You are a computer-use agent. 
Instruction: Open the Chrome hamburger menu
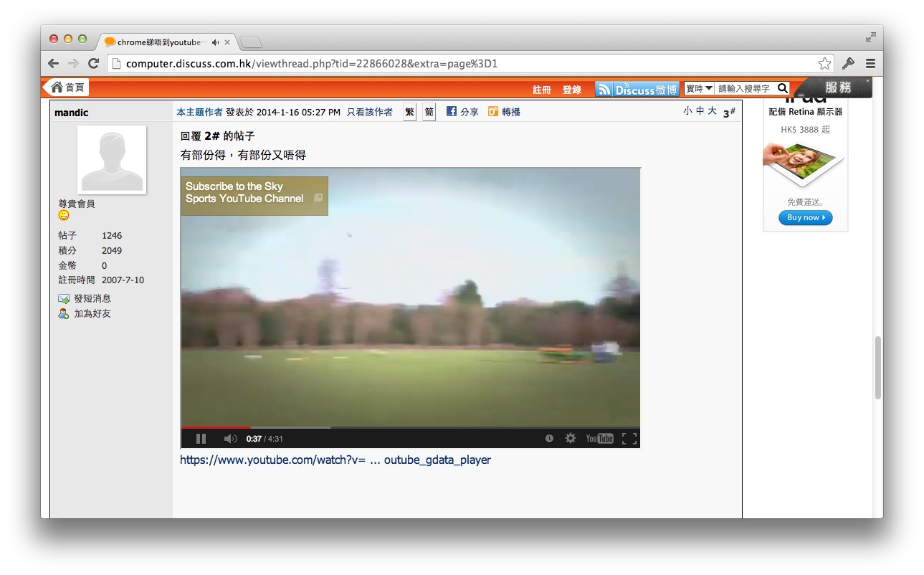pyautogui.click(x=870, y=64)
